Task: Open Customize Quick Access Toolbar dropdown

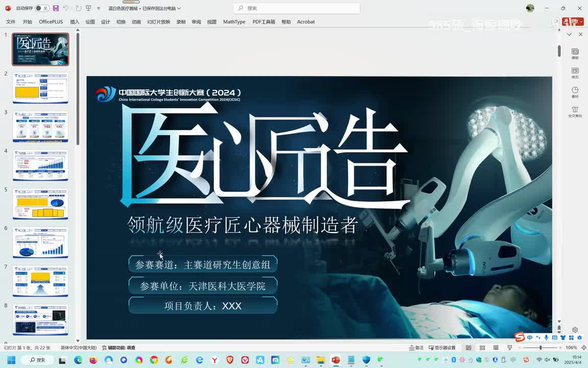Action: [99, 8]
